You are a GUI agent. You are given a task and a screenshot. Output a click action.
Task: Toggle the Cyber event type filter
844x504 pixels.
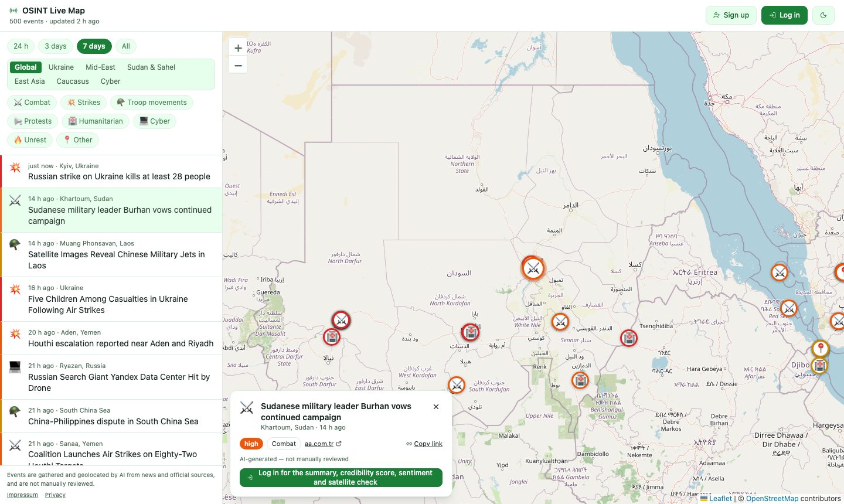(155, 121)
